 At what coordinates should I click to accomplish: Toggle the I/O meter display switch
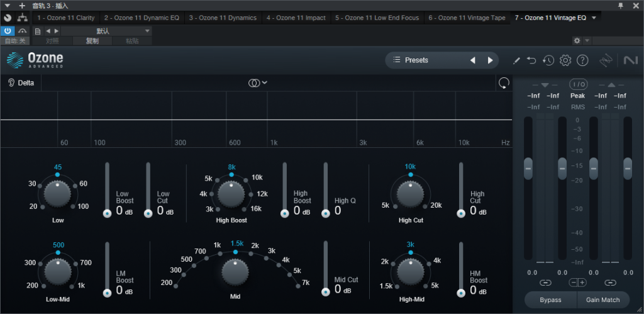click(578, 84)
